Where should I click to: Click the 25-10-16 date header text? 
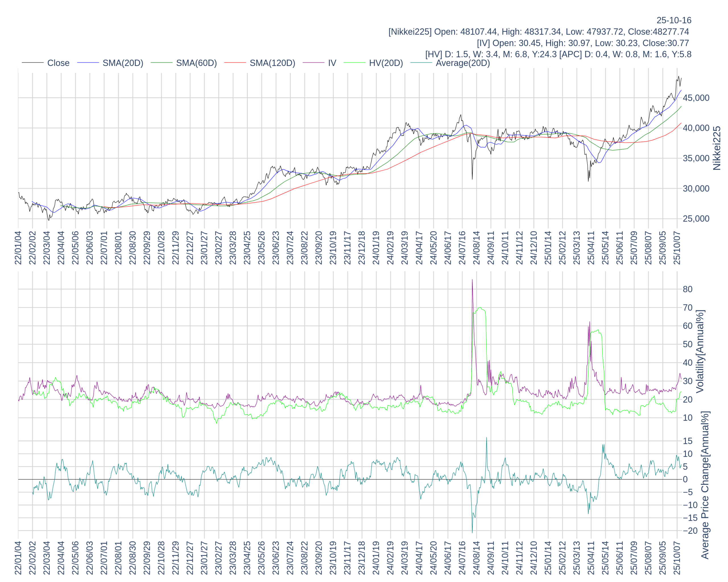(x=674, y=20)
